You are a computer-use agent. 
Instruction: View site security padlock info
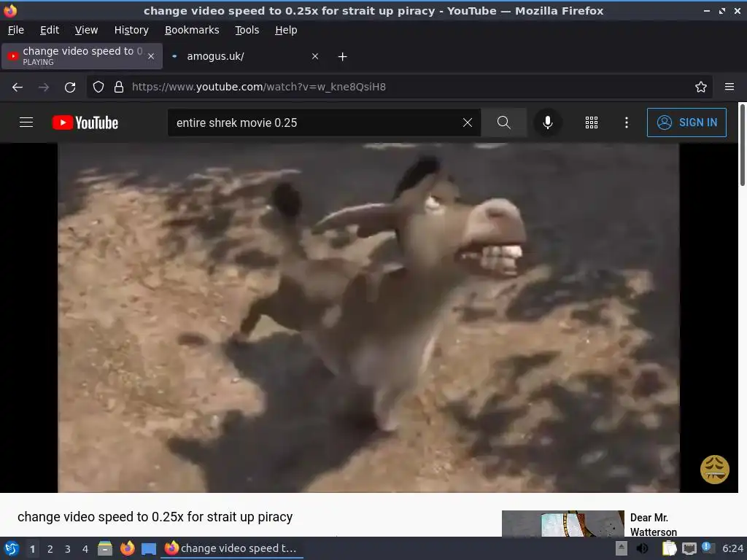click(x=119, y=87)
